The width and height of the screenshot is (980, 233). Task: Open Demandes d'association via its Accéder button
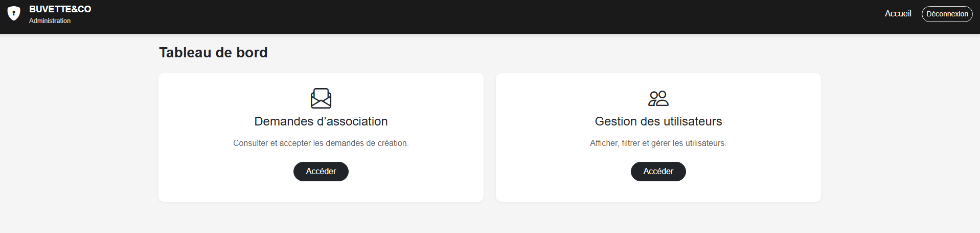pos(321,172)
